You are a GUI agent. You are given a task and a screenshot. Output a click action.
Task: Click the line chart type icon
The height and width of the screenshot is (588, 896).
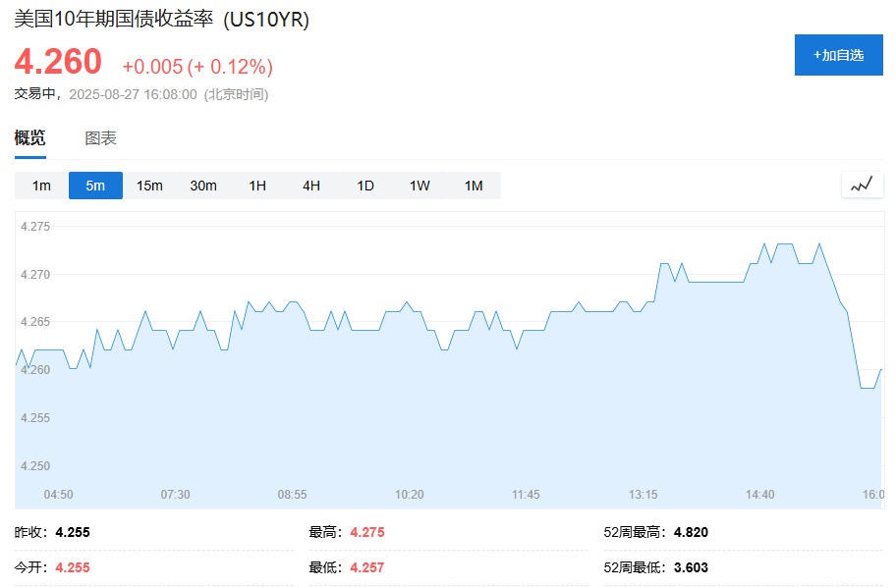(x=862, y=185)
